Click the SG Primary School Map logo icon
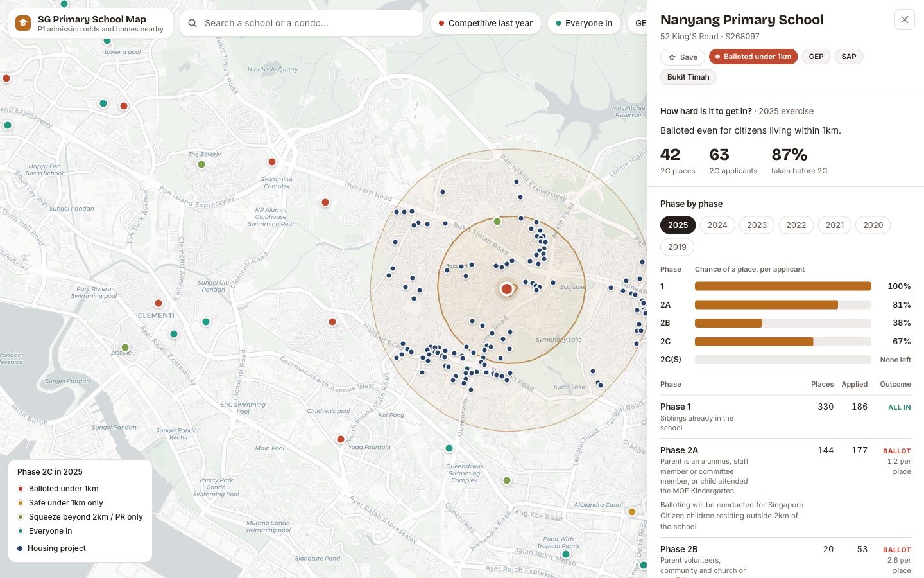The image size is (924, 578). tap(23, 23)
